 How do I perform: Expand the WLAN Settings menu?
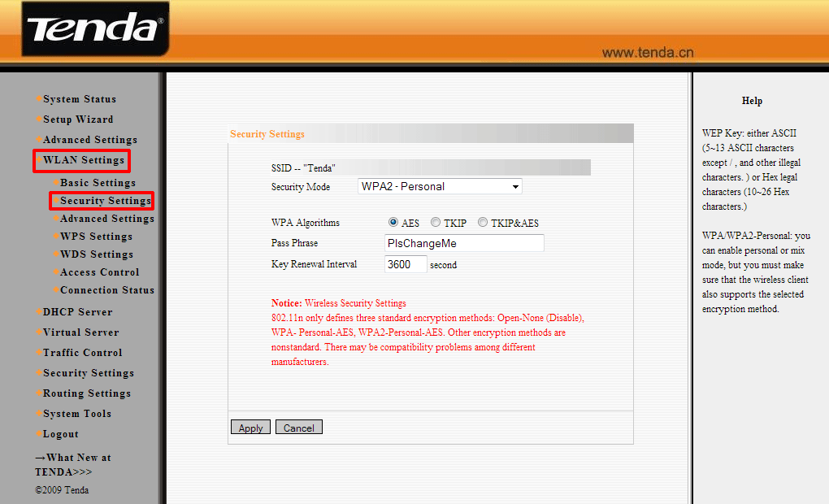[x=84, y=160]
